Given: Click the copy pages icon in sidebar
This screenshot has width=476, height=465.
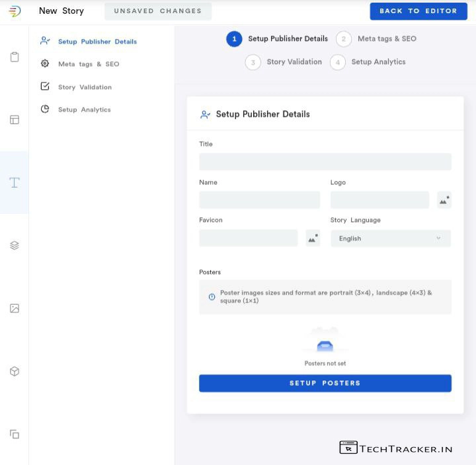Looking at the screenshot, I should 15,434.
